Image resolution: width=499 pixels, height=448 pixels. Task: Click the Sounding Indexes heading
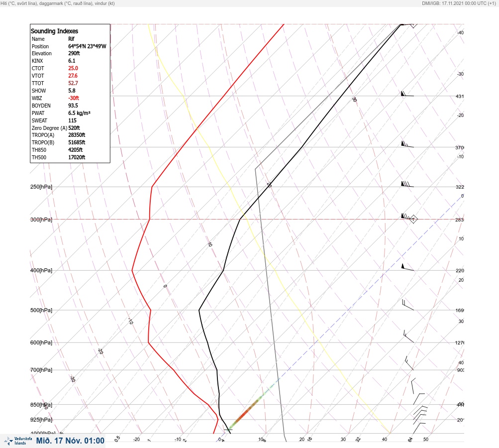pyautogui.click(x=54, y=31)
